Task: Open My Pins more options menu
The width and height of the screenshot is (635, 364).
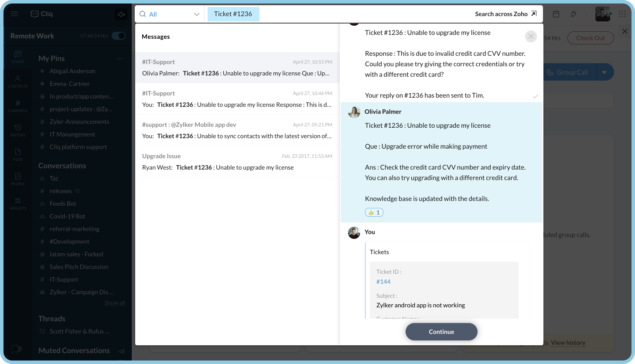Action: (120, 58)
